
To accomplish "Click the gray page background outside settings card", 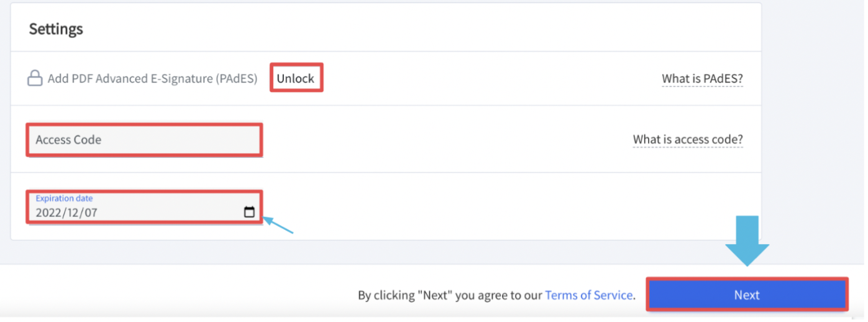I will 814,124.
